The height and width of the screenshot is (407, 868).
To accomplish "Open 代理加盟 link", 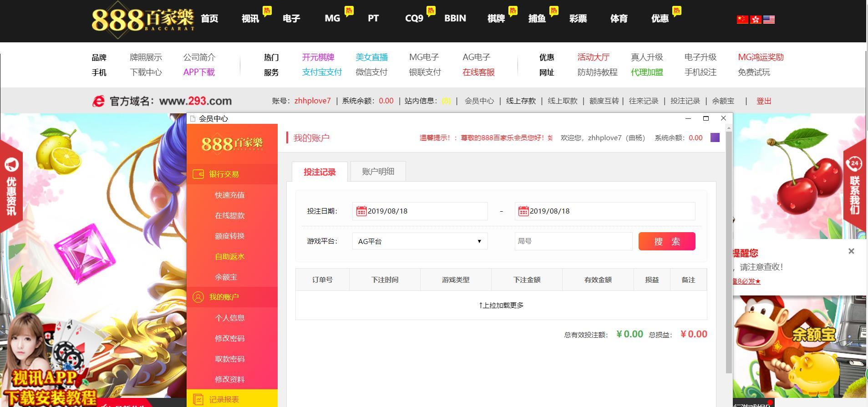I will (x=647, y=72).
